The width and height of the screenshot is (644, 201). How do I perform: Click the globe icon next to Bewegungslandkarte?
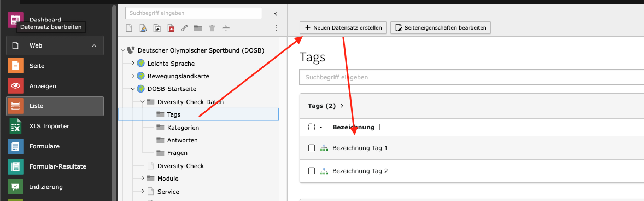point(141,76)
